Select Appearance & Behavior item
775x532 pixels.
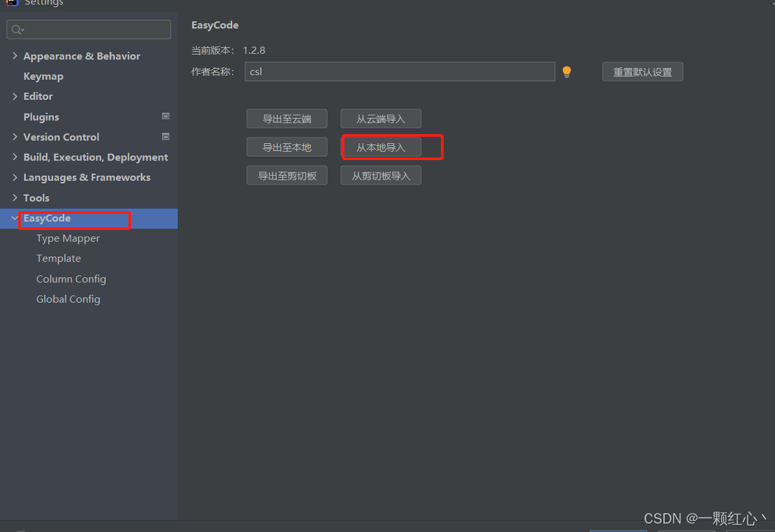(x=82, y=56)
